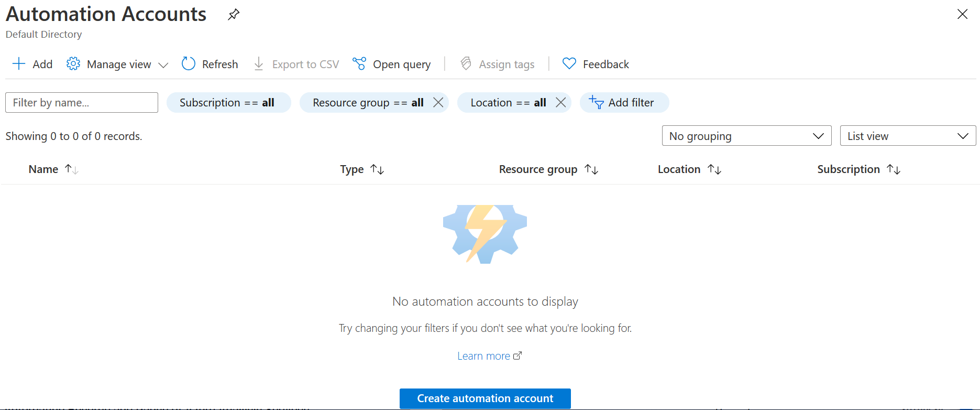Click the Refresh circular arrow icon
980x410 pixels.
pyautogui.click(x=189, y=64)
